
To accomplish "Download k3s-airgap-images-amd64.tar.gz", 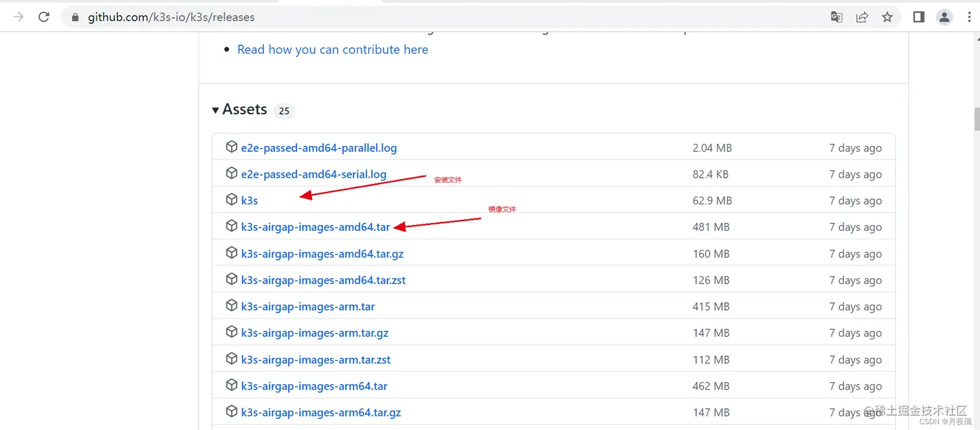I will [322, 254].
